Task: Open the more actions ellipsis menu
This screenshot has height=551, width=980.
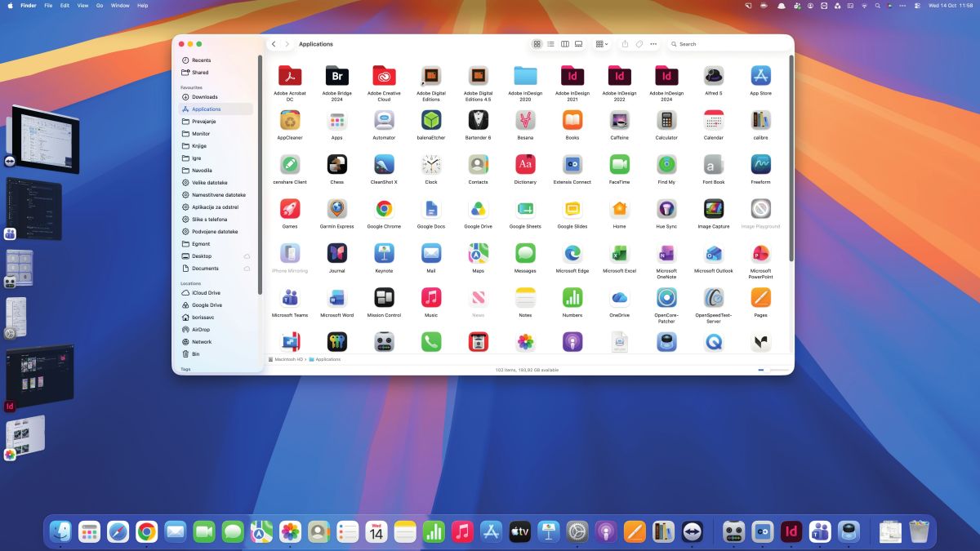Action: coord(653,44)
